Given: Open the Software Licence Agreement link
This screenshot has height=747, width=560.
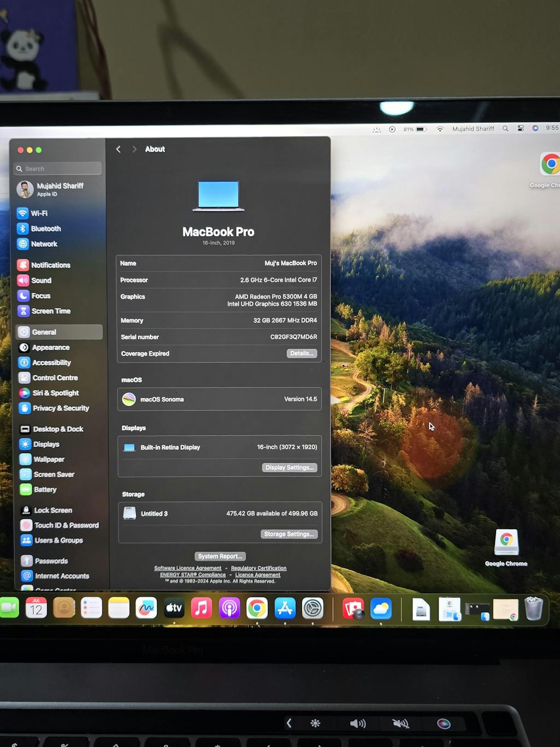Looking at the screenshot, I should [x=188, y=568].
